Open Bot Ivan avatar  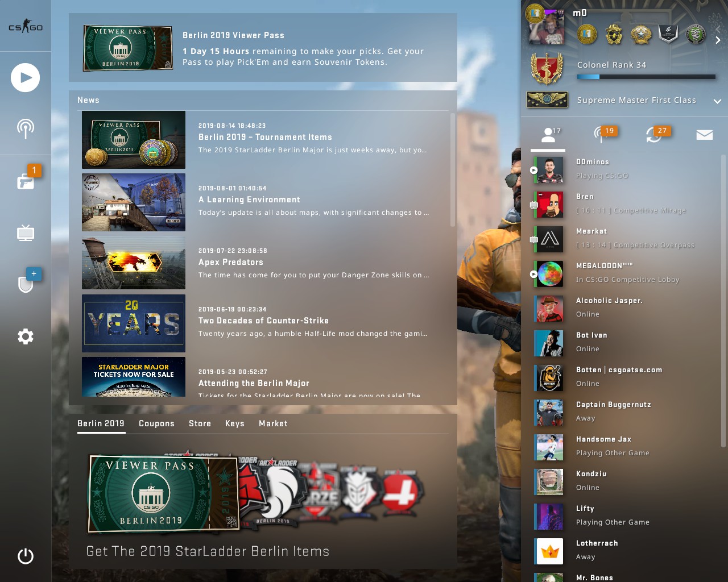[550, 343]
